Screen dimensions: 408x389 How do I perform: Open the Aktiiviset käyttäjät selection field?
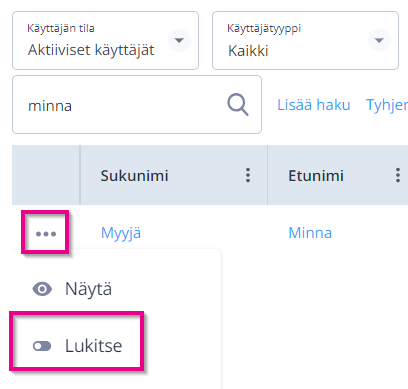[x=105, y=41]
